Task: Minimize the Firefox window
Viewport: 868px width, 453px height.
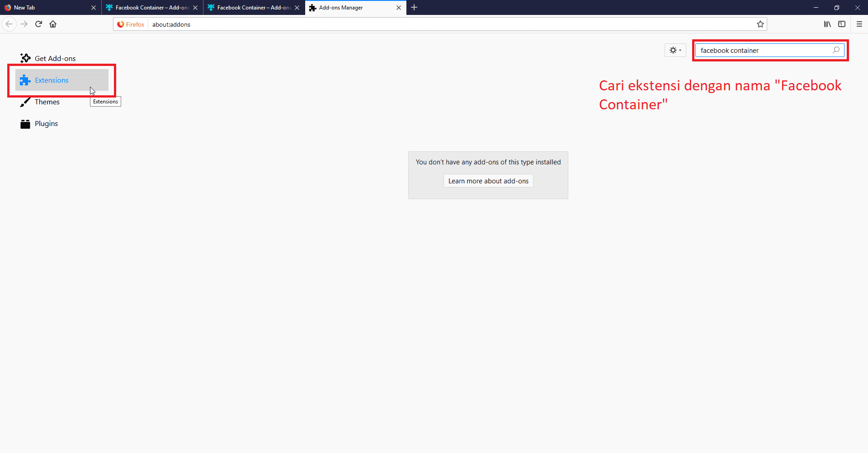Action: click(816, 7)
